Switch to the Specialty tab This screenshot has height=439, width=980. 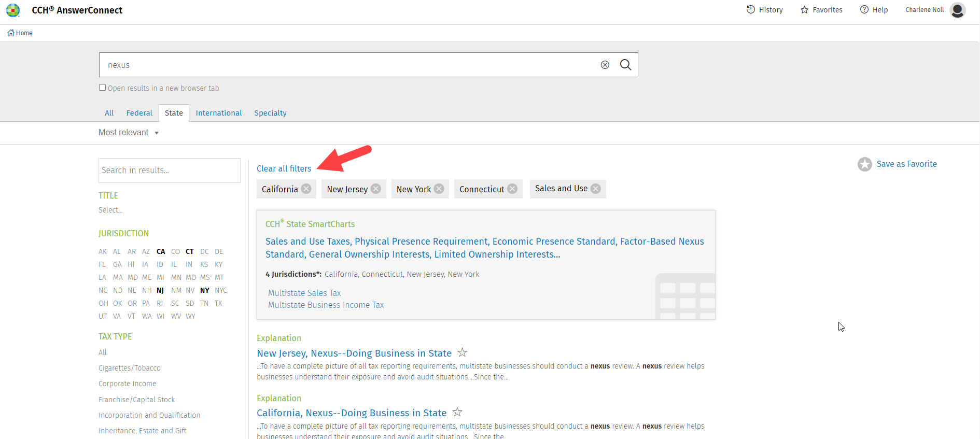click(270, 113)
